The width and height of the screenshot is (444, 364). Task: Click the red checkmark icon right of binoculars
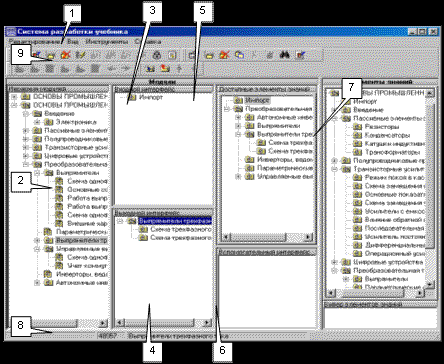pyautogui.click(x=300, y=55)
